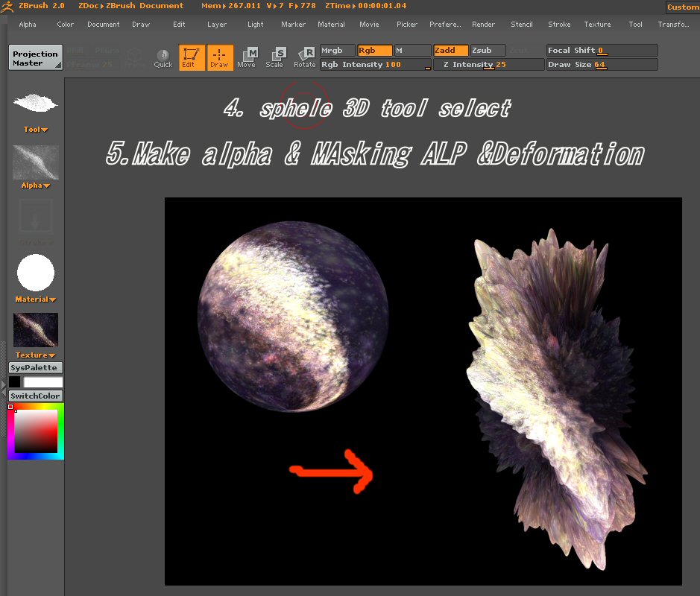Open SysPalette color chooser

click(35, 367)
